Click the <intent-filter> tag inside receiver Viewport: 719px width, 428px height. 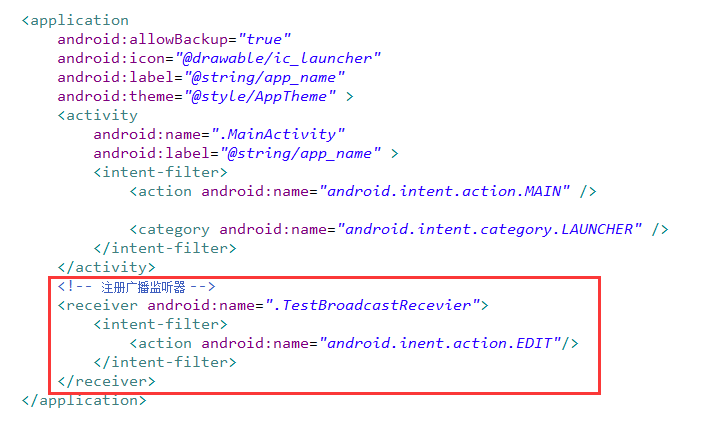[160, 325]
